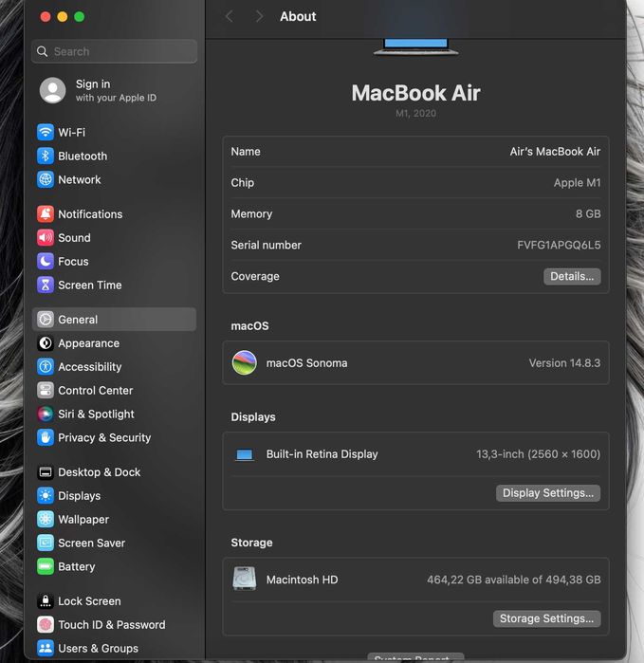This screenshot has width=644, height=663.
Task: Click the System Report button at bottom
Action: [x=415, y=657]
